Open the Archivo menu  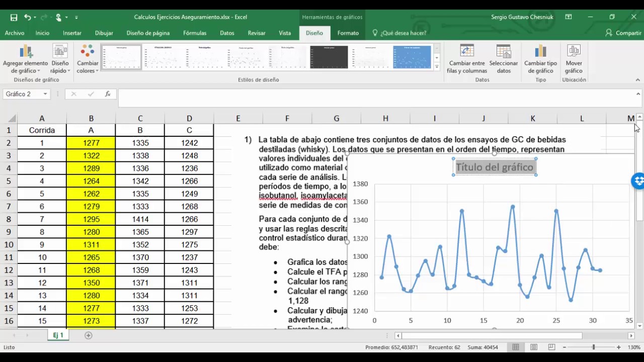pyautogui.click(x=15, y=33)
